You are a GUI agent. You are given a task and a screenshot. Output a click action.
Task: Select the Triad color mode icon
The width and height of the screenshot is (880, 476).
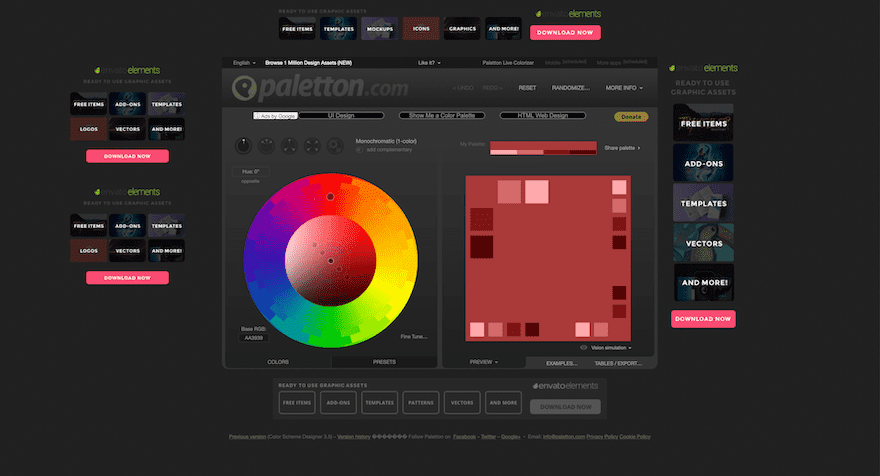(x=289, y=146)
